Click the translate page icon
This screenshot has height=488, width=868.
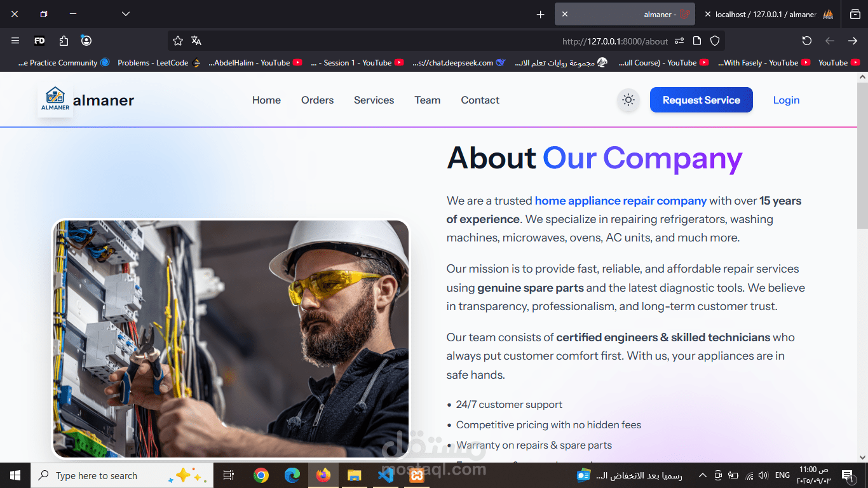point(196,41)
